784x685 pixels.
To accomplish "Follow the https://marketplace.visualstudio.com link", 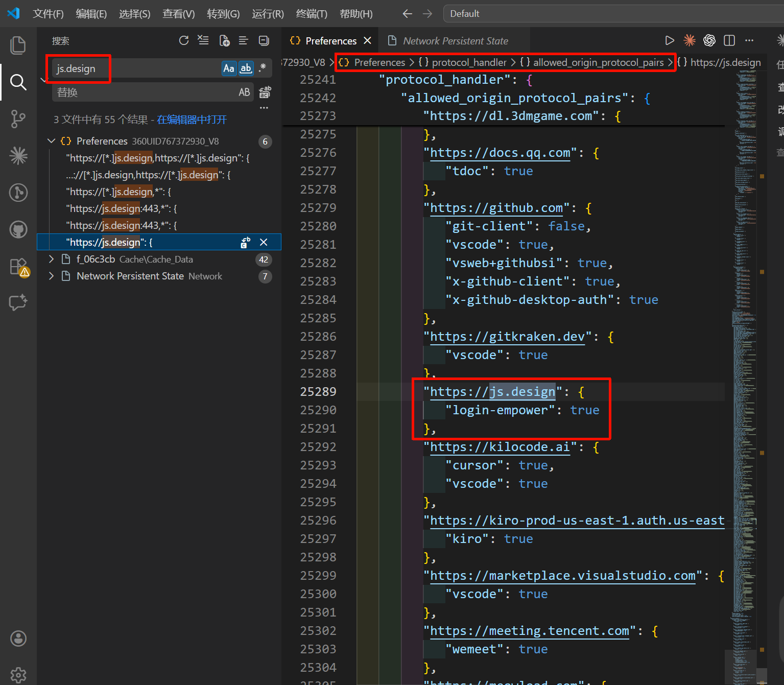I will 563,576.
